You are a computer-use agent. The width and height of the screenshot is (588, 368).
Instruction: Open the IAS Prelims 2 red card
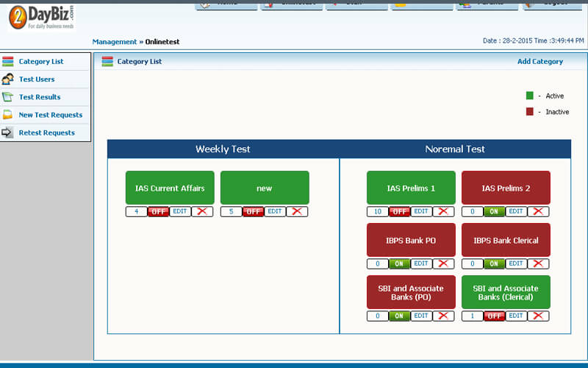tap(506, 188)
